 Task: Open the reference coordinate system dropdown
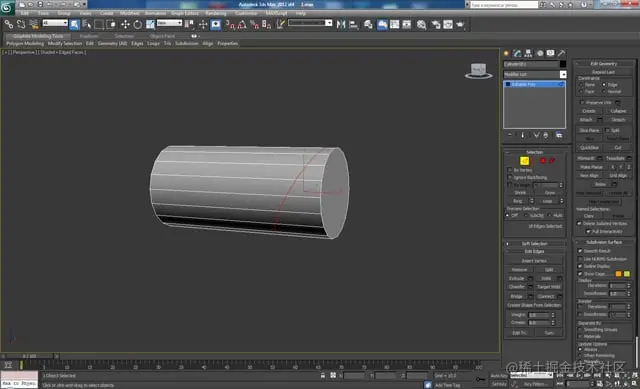[169, 23]
